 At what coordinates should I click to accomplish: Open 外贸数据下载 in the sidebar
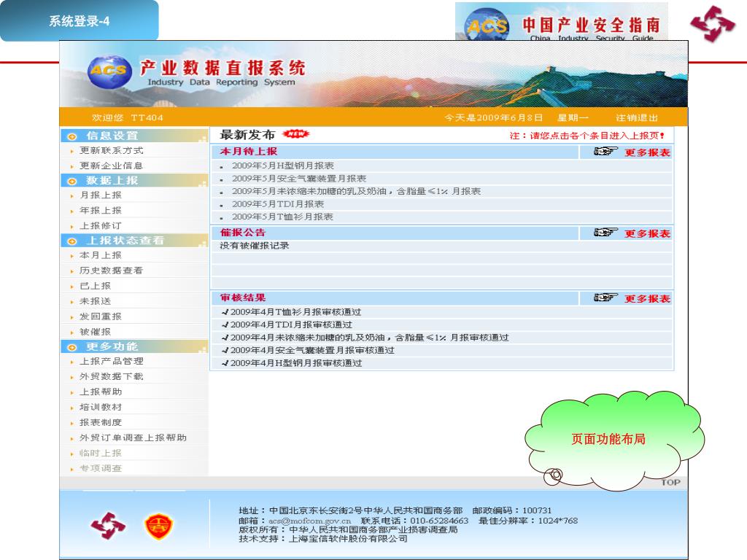(111, 376)
